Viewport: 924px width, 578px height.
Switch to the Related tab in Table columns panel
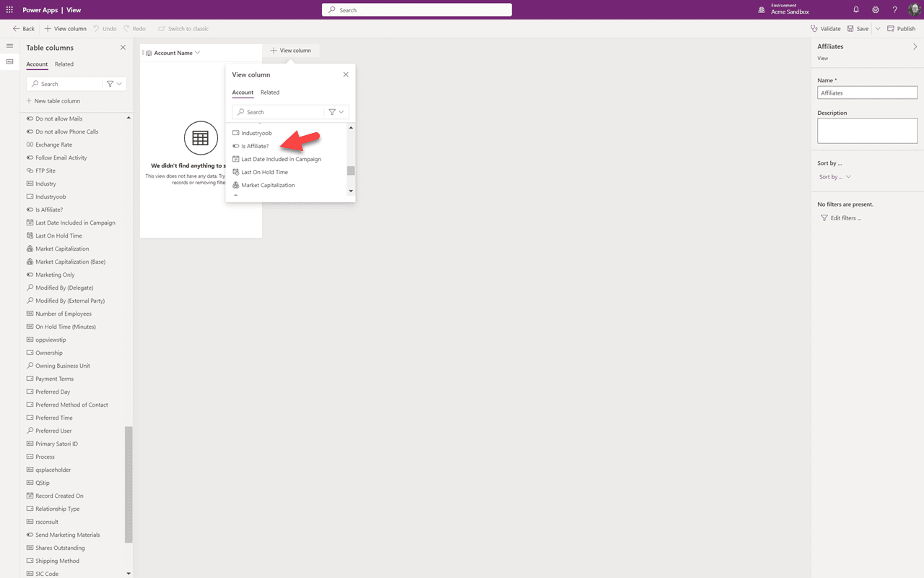pyautogui.click(x=64, y=64)
